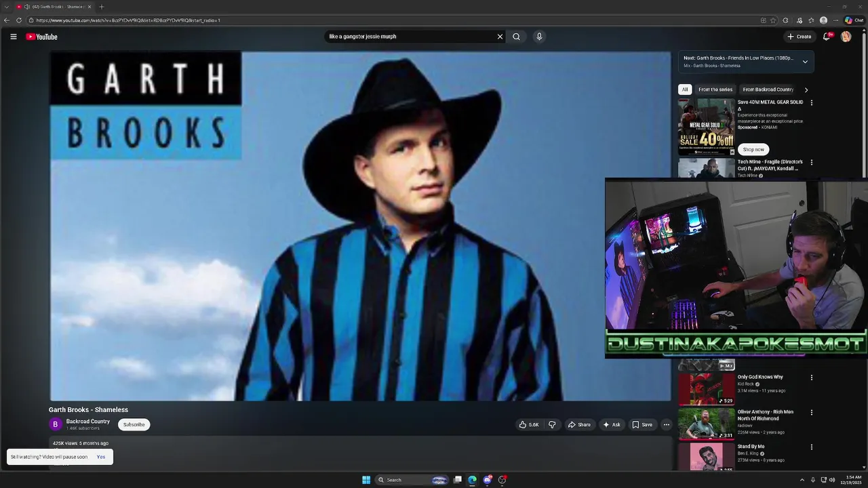
Task: Open the Metal Gear Solid ad thumbnail
Action: [x=706, y=127]
